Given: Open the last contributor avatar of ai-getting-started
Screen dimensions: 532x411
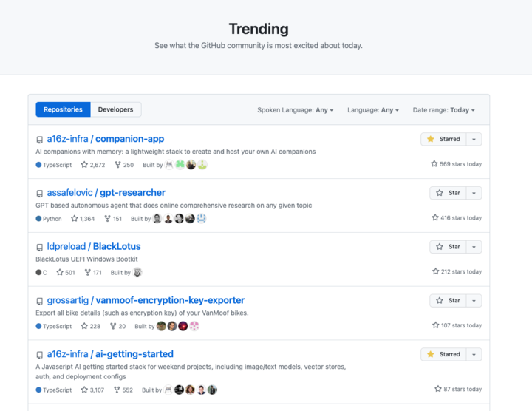Looking at the screenshot, I should click(x=212, y=390).
